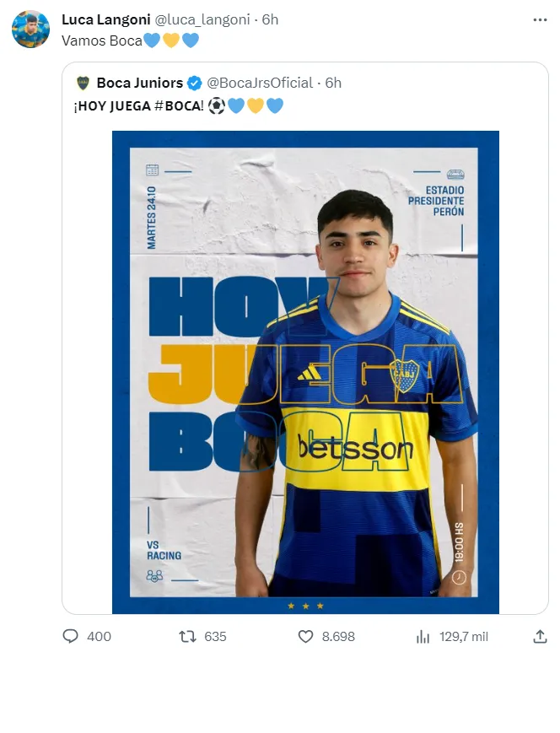This screenshot has height=733, width=560.
Task: Click the @BocaJrsOficial handle
Action: point(260,83)
